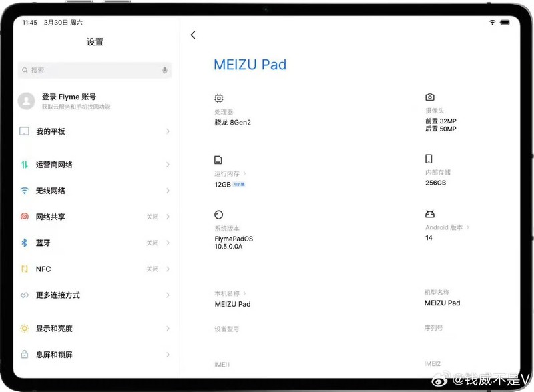The width and height of the screenshot is (534, 392).
Task: Click the IMEI1 label
Action: pyautogui.click(x=222, y=365)
